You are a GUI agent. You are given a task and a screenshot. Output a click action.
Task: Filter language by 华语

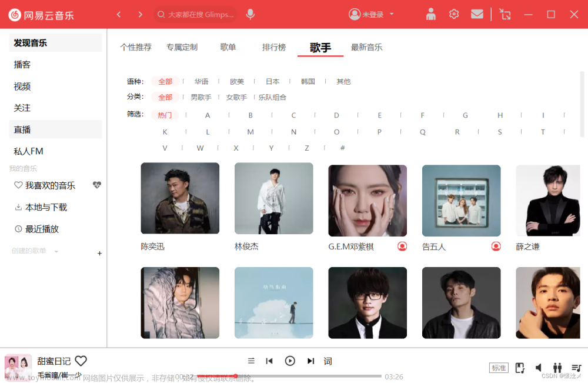click(201, 81)
